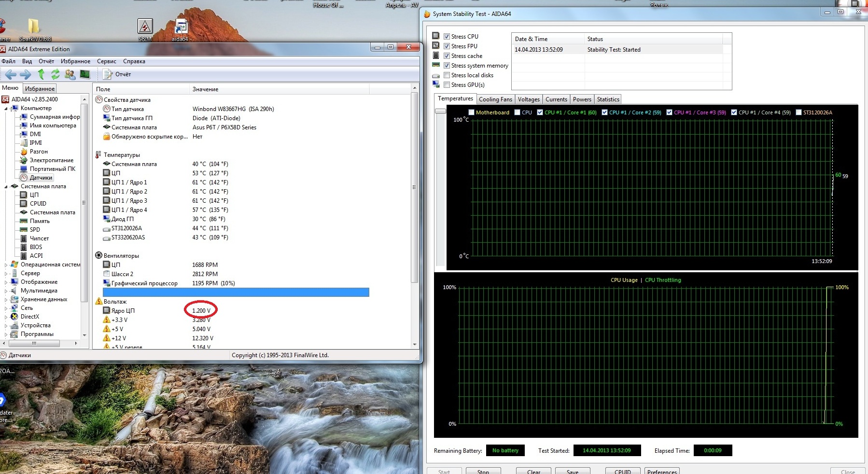Click the S&M desktop icon
Viewport: 868px width, 474px height.
pos(145,30)
